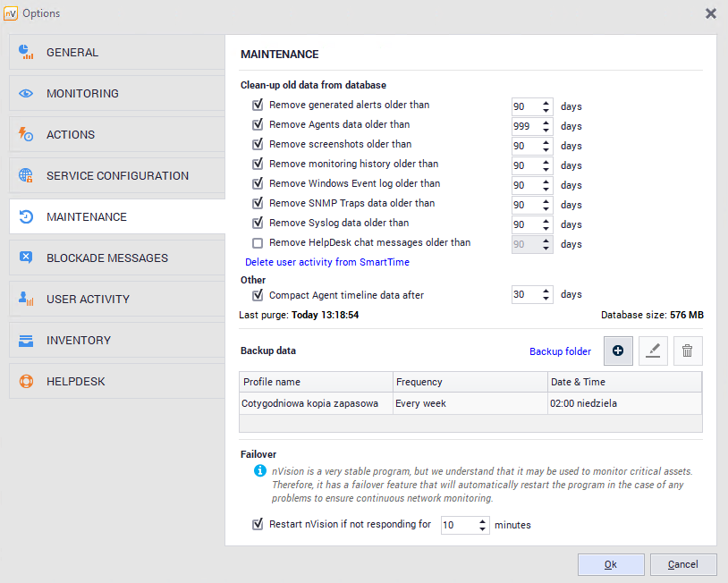Click the General pie chart icon
This screenshot has width=728, height=583.
point(26,52)
